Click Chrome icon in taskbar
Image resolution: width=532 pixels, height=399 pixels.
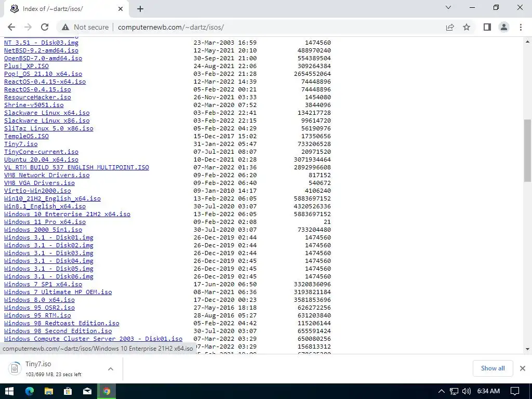[107, 391]
